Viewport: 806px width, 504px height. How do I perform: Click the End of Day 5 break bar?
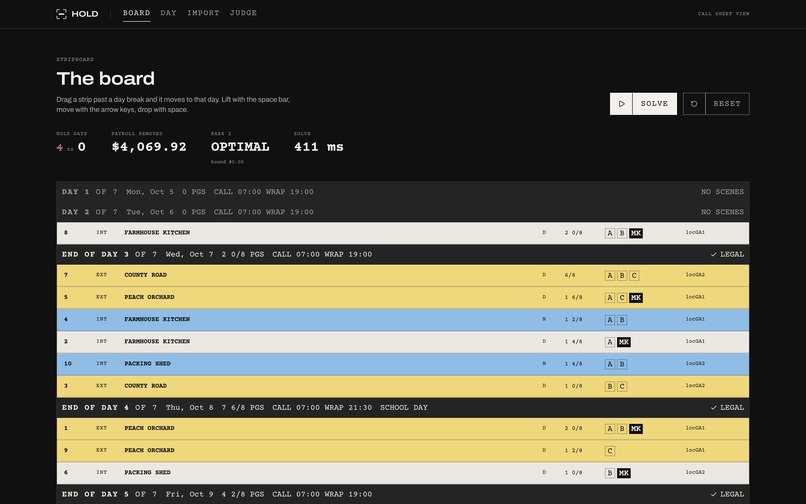pyautogui.click(x=402, y=494)
